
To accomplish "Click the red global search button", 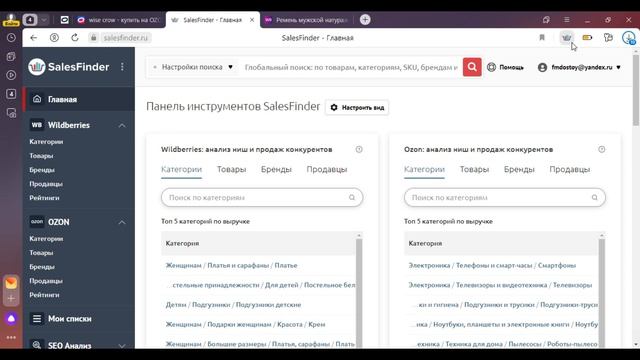I will [x=472, y=67].
